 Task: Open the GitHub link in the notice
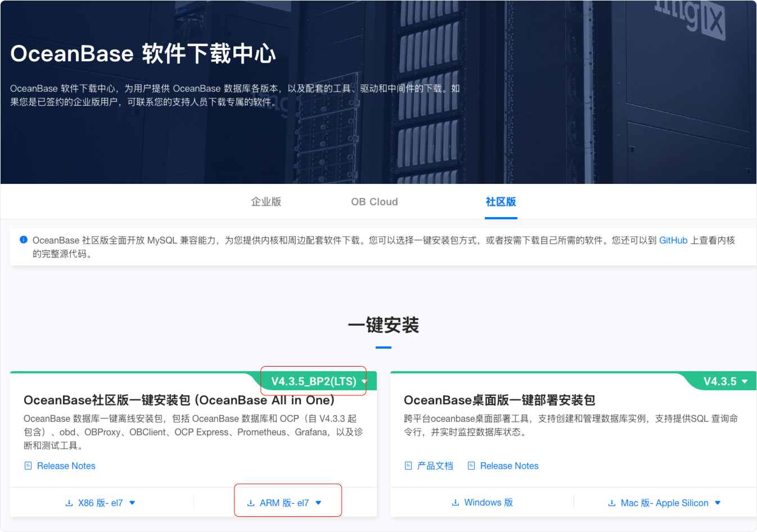[x=673, y=240]
